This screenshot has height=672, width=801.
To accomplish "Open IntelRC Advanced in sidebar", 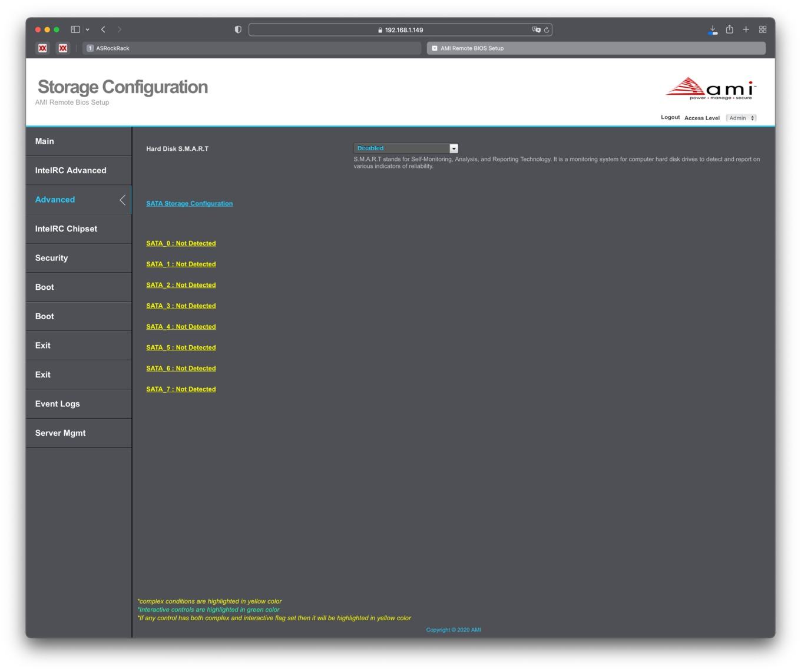I will pyautogui.click(x=78, y=171).
